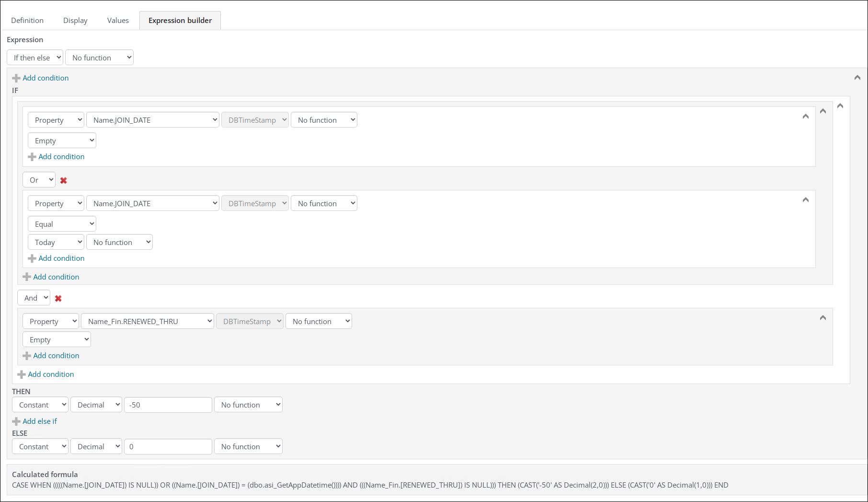868x502 pixels.
Task: Collapse the first JOIN_DATE Empty condition
Action: pyautogui.click(x=805, y=117)
